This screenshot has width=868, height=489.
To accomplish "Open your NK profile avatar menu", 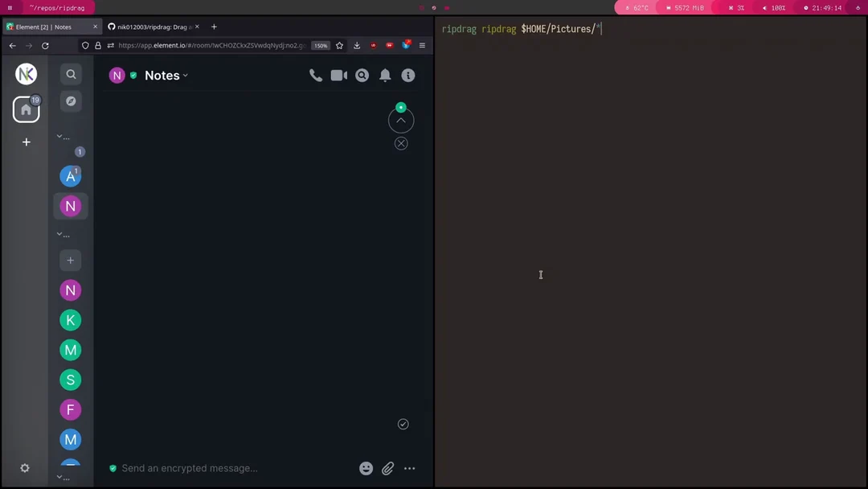I will pyautogui.click(x=26, y=73).
